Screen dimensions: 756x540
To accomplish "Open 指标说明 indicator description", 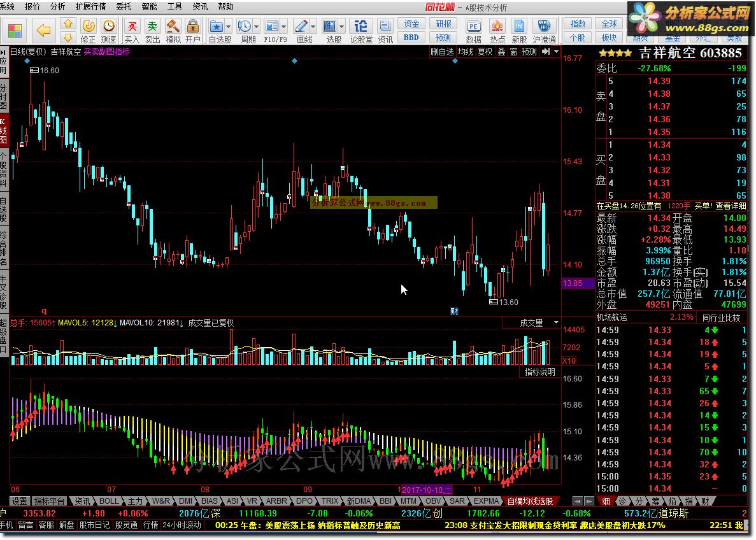I will [x=540, y=372].
